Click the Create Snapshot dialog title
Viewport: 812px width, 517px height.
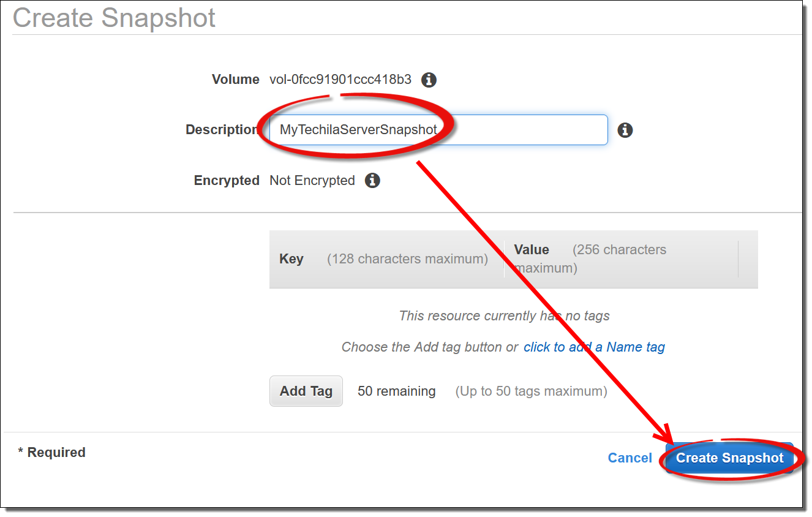point(115,18)
